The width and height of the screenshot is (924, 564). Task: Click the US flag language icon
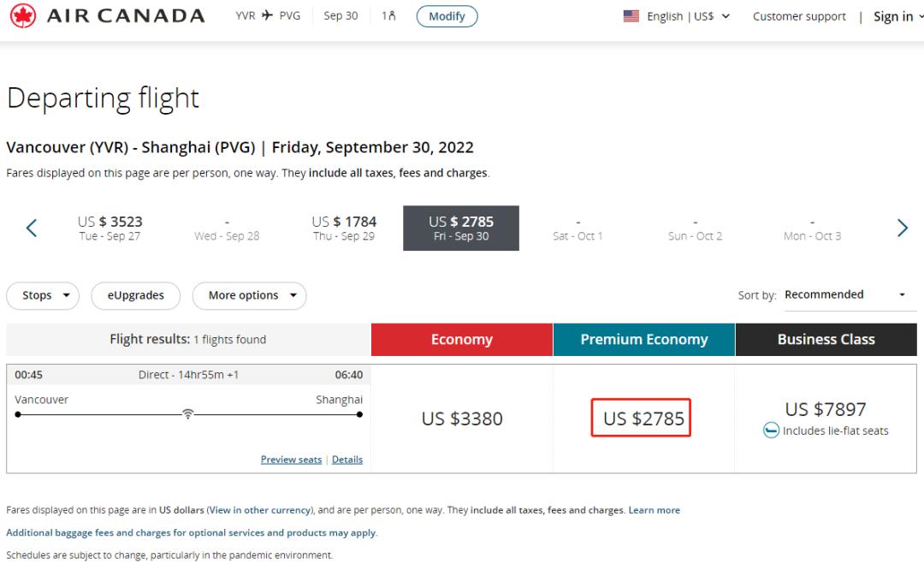coord(631,16)
